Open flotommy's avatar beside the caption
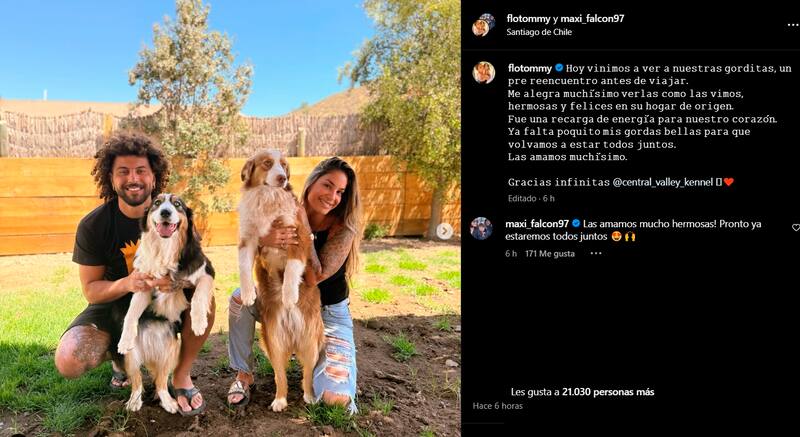Image resolution: width=800 pixels, height=437 pixels. coord(483,72)
